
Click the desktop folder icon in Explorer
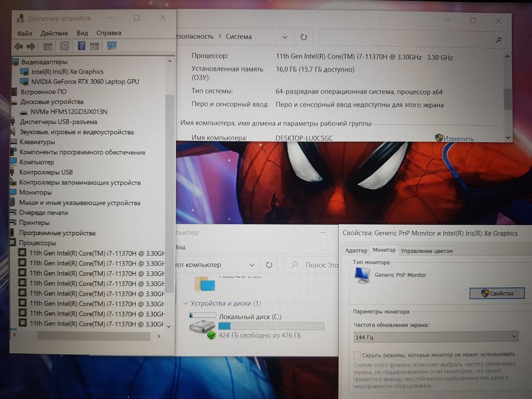click(205, 284)
